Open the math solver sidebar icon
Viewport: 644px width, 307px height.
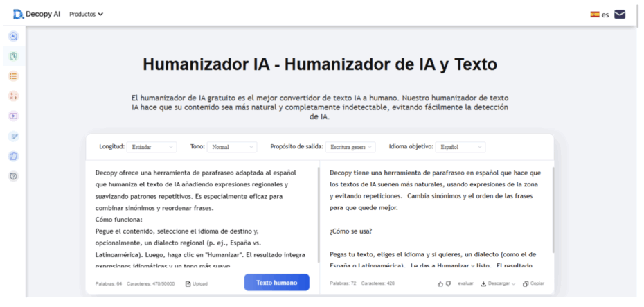14,96
